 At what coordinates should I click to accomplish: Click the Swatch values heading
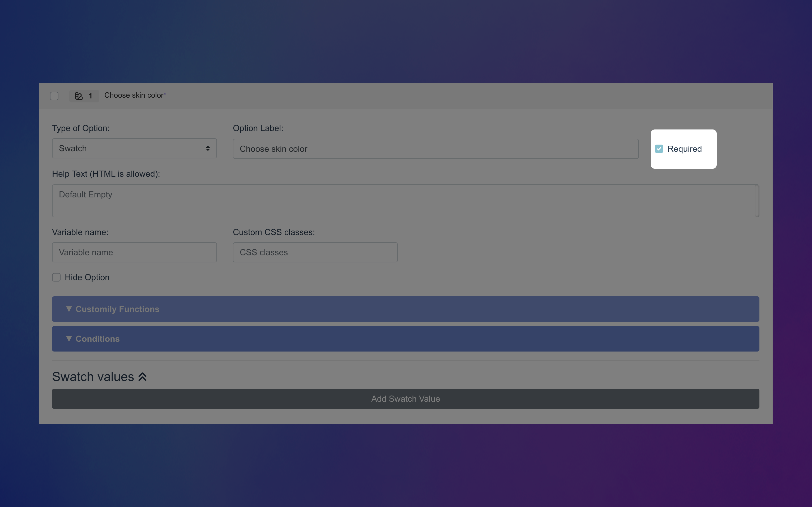[93, 377]
